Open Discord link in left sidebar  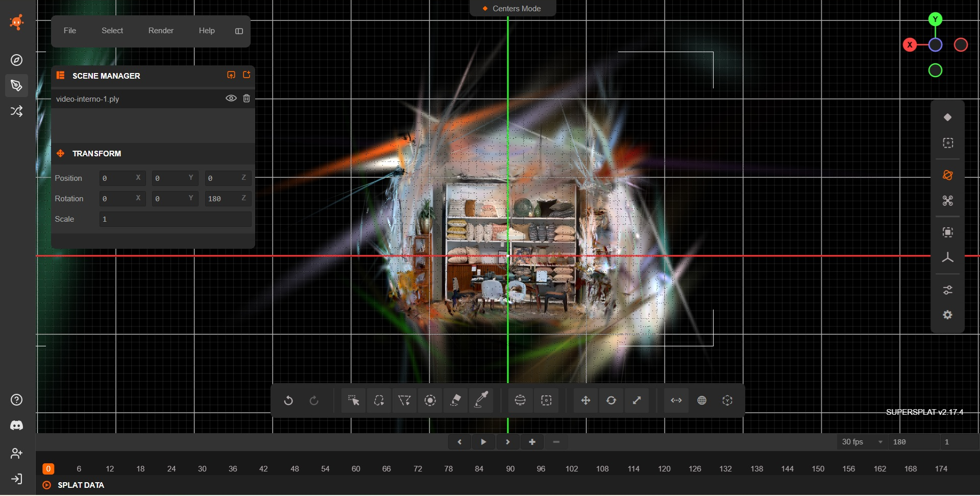[17, 426]
